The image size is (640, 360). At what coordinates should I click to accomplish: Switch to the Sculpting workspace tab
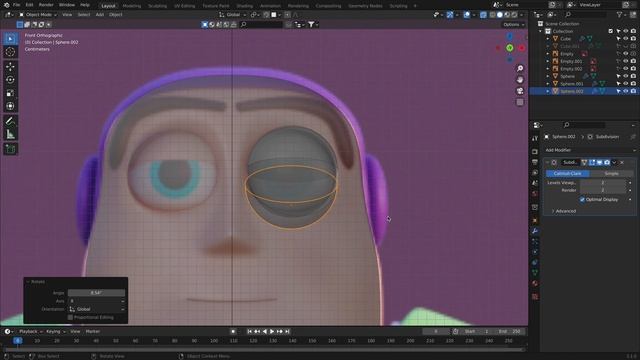[x=158, y=6]
